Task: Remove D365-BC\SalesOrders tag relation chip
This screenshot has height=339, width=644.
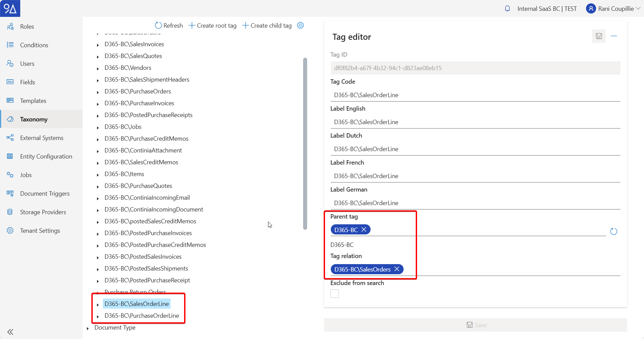Action: 397,269
